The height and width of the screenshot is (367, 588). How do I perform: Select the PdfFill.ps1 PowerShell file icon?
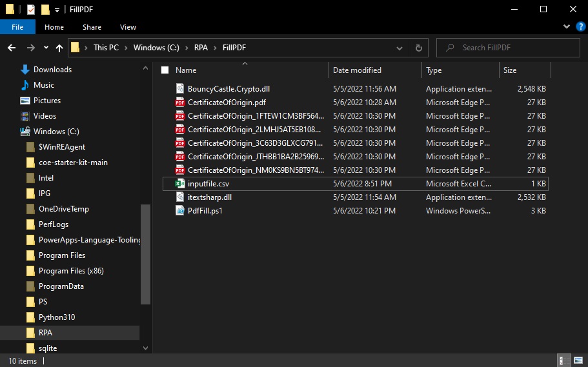[x=180, y=211]
